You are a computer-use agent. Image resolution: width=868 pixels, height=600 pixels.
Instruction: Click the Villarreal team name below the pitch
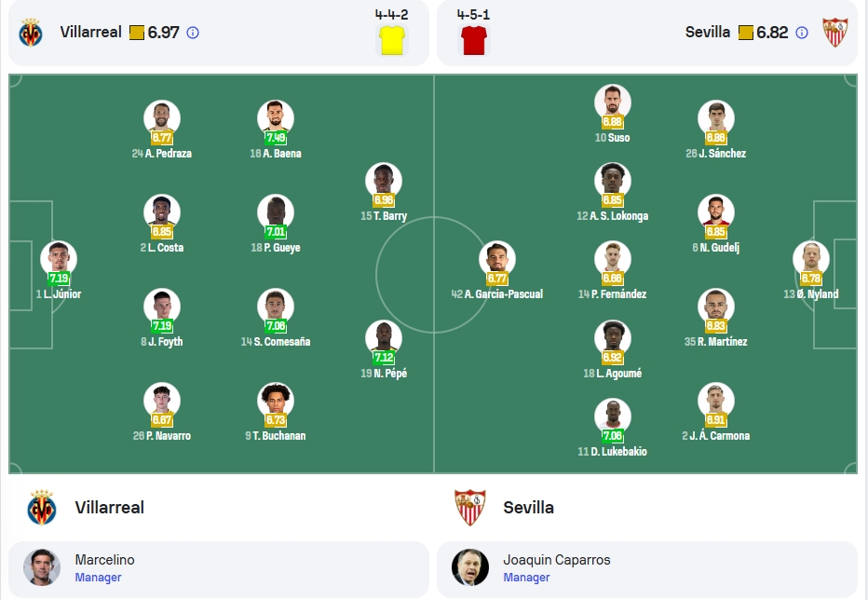[x=110, y=508]
